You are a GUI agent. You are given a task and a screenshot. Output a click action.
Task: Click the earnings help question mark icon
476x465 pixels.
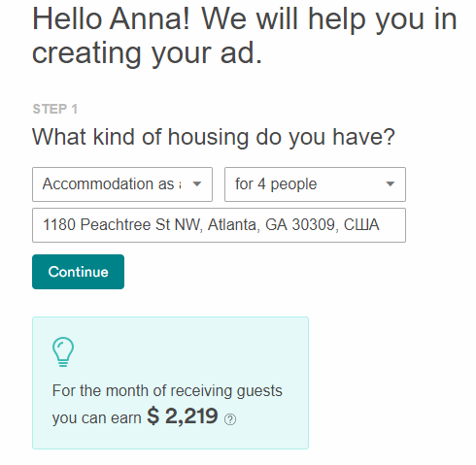coord(230,419)
